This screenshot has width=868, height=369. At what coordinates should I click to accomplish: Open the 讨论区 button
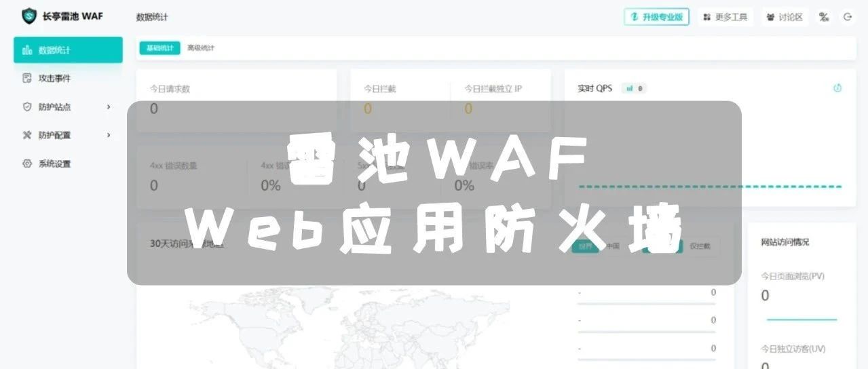coord(785,17)
